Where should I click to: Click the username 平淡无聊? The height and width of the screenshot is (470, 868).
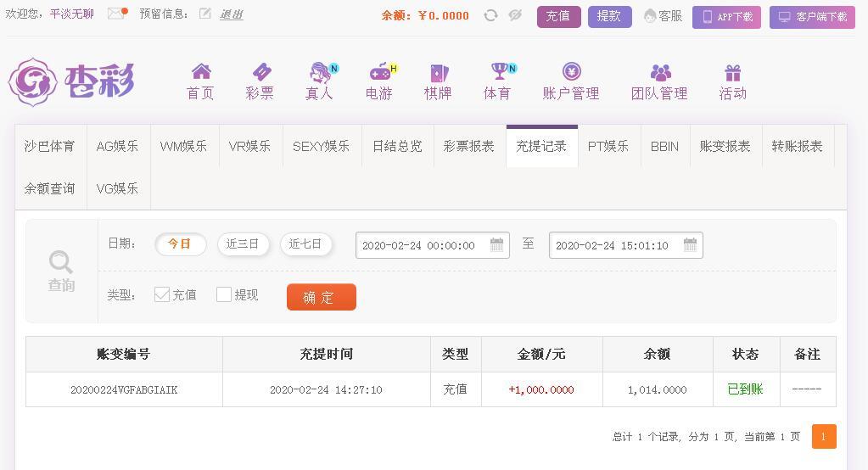pyautogui.click(x=72, y=14)
